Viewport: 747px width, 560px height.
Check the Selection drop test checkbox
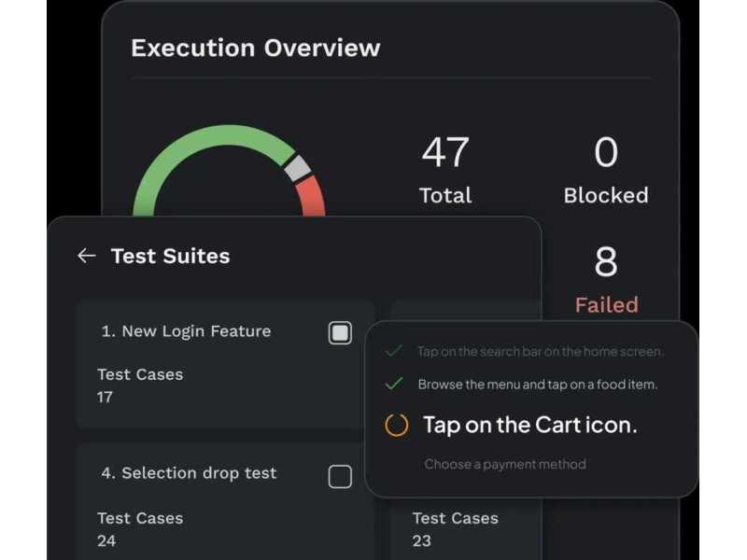point(340,476)
